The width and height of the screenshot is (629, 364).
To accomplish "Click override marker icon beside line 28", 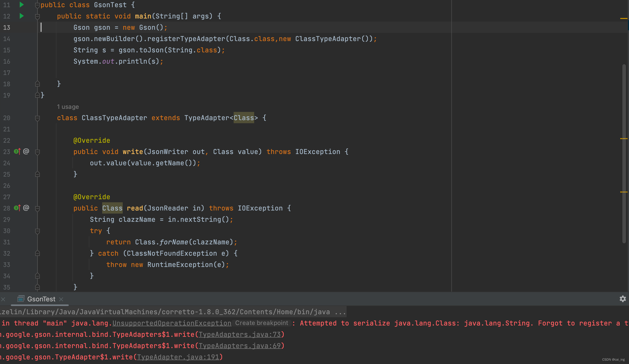I will click(x=17, y=208).
